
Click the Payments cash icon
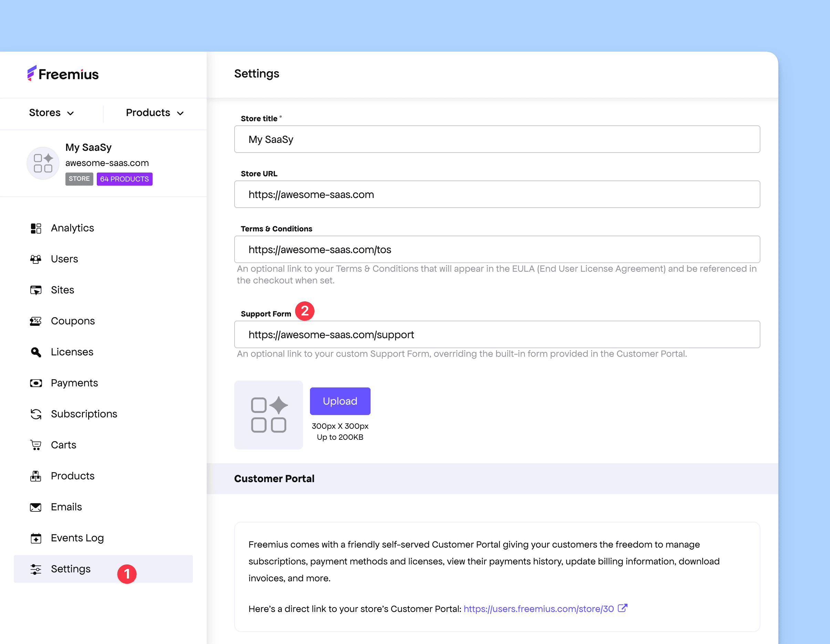point(36,383)
